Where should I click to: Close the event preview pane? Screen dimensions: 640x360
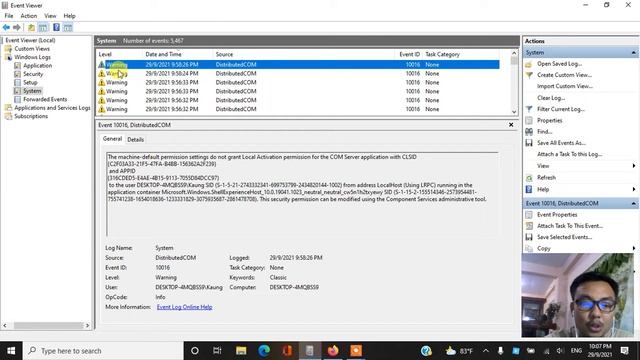pos(511,125)
